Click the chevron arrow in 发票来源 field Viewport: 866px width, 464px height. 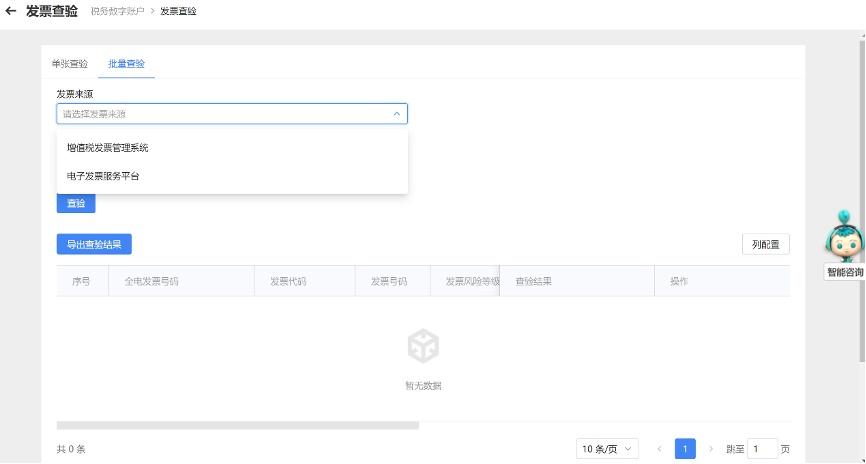[x=396, y=114]
